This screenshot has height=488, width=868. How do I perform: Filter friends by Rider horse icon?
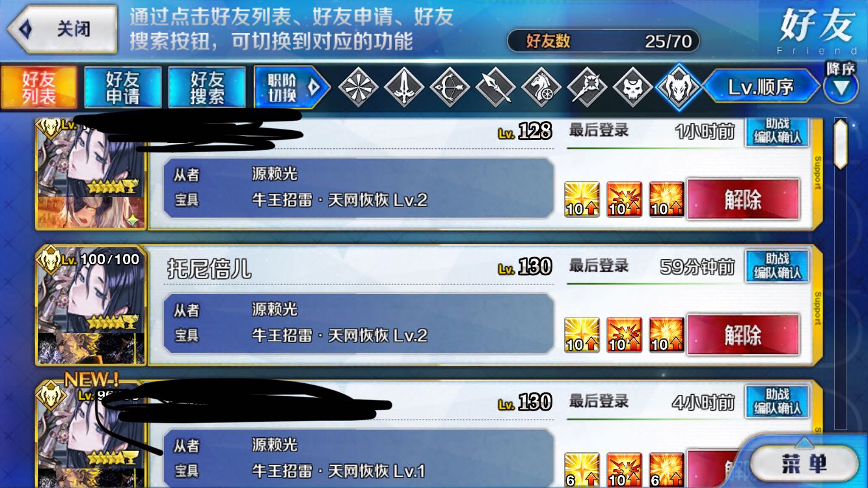point(541,87)
